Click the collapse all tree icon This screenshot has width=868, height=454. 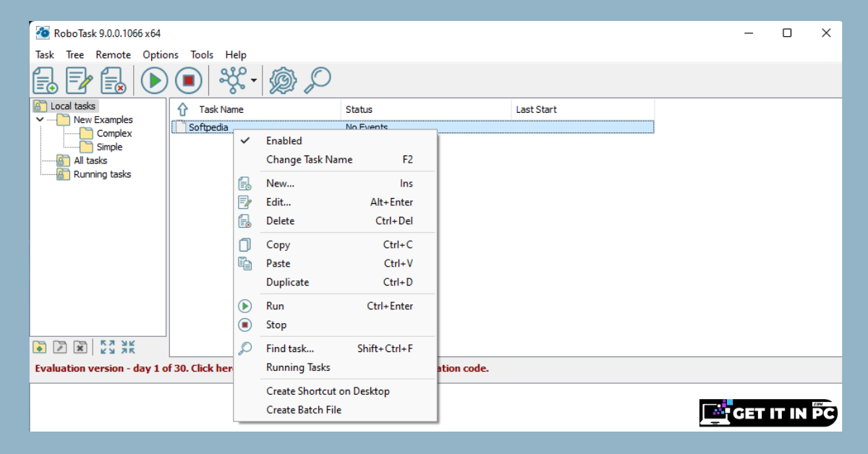click(x=128, y=347)
